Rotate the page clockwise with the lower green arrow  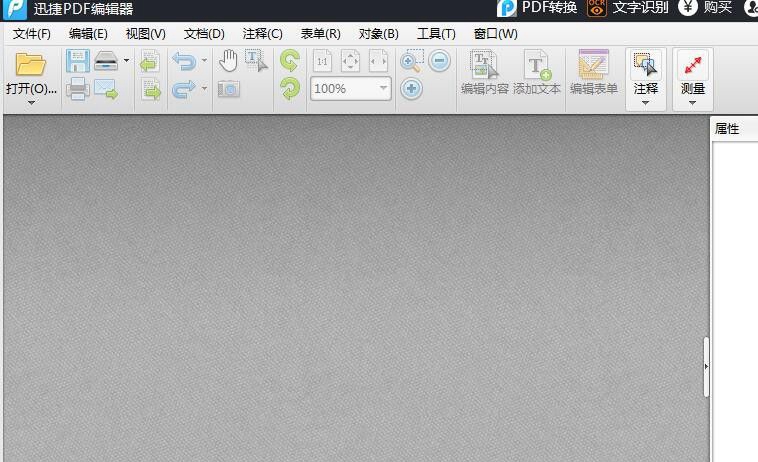(x=290, y=89)
